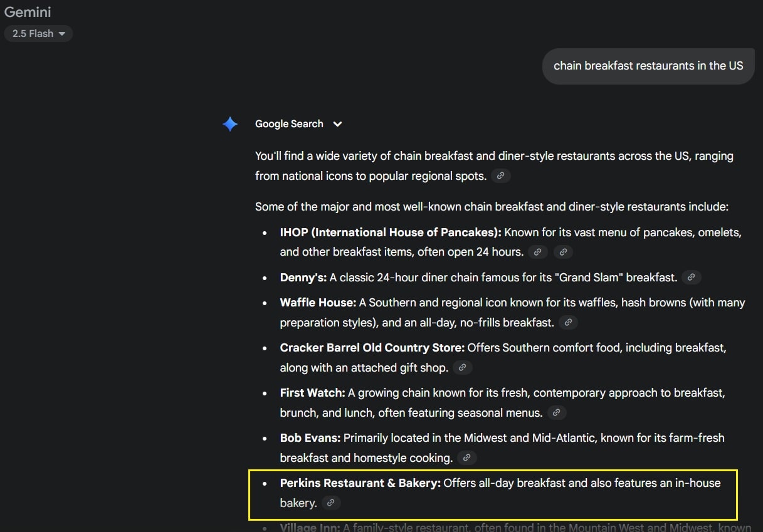Screen dimensions: 763x532
Task: Open second source link after IHOP description
Action: click(x=563, y=252)
